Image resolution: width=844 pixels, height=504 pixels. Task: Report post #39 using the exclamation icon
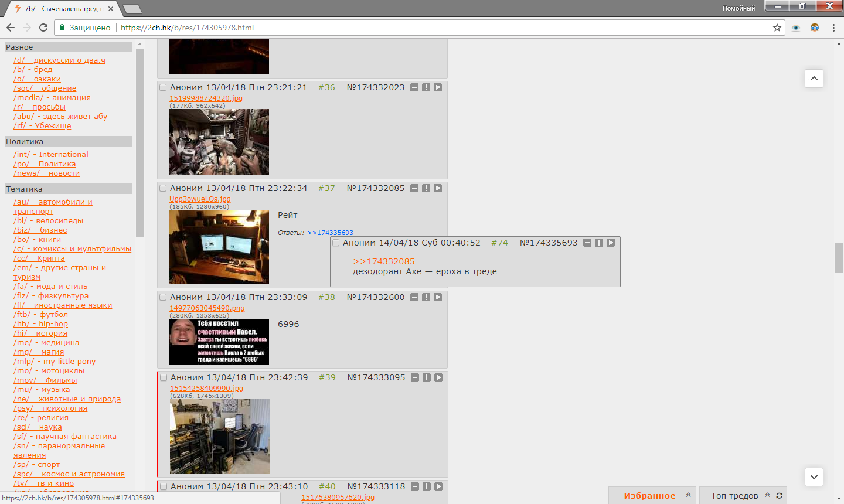427,377
